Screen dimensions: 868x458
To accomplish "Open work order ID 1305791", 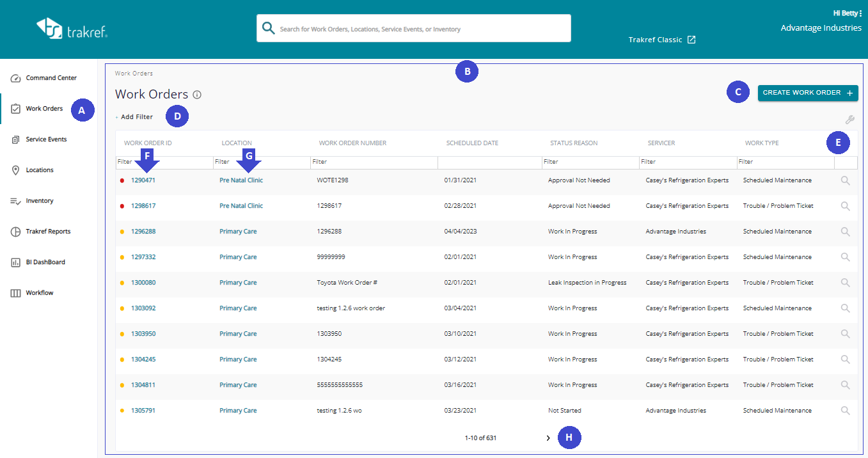I will point(143,411).
